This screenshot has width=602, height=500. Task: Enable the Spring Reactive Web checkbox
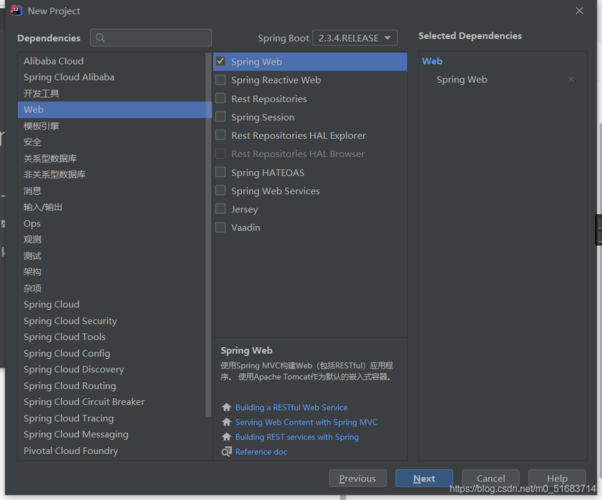[x=221, y=80]
